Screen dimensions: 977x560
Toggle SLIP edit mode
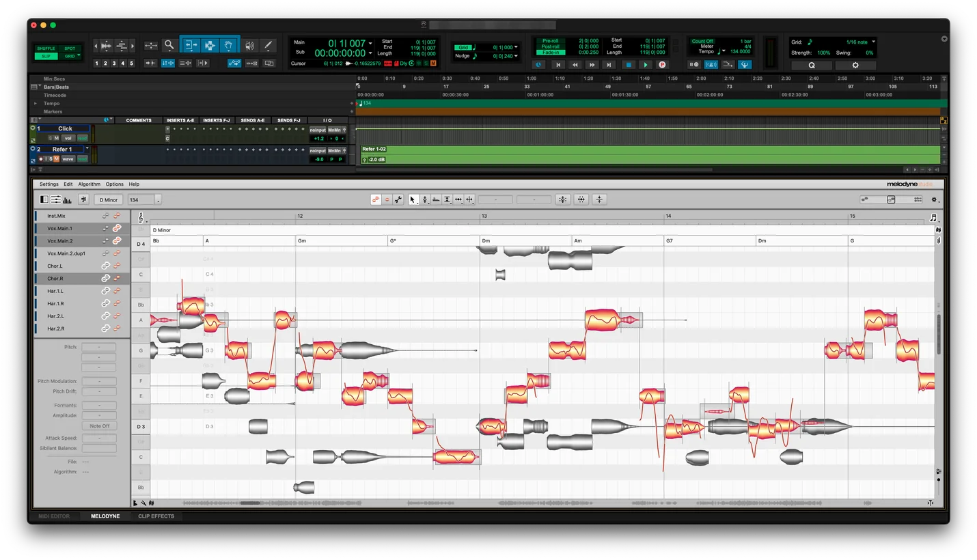point(46,56)
